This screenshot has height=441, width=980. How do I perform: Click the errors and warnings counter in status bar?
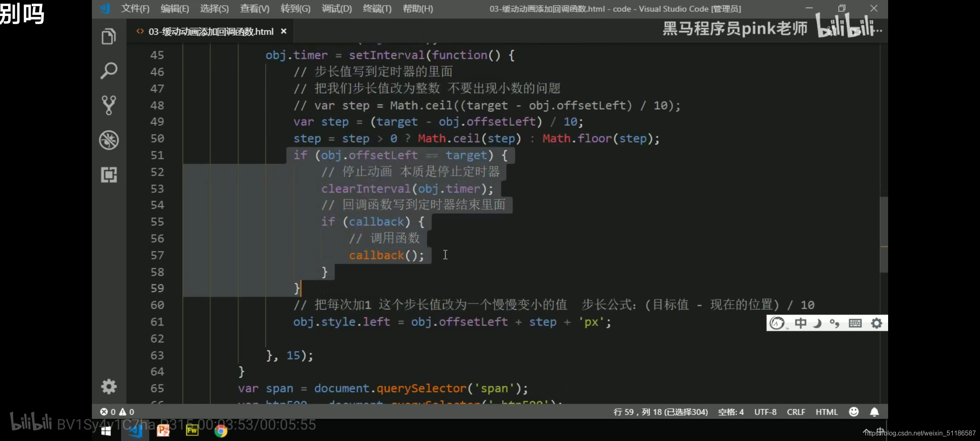click(117, 412)
